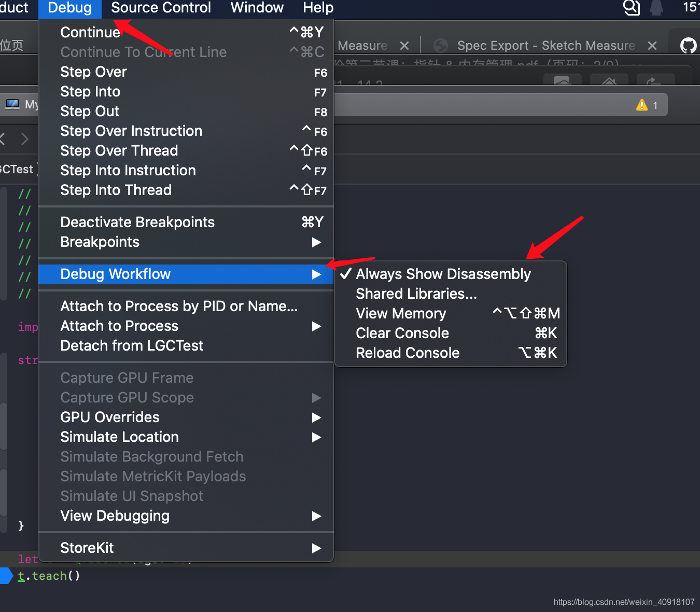
Task: Open the Help menu
Action: point(318,8)
